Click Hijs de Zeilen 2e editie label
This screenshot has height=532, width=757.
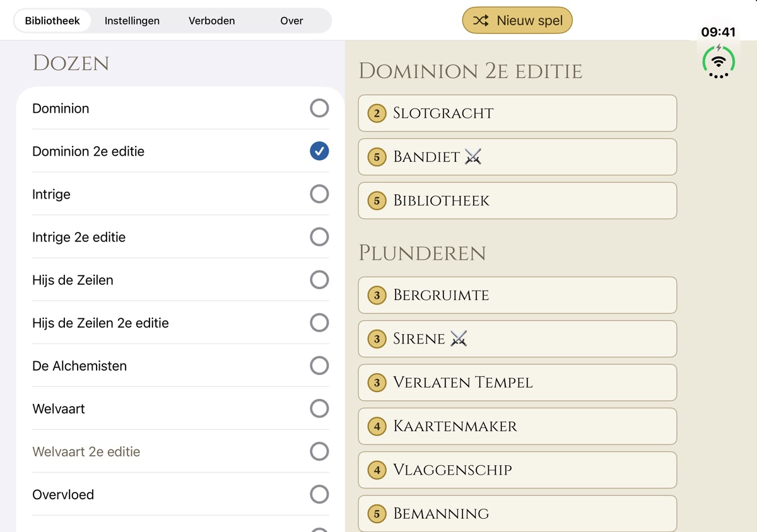point(100,323)
